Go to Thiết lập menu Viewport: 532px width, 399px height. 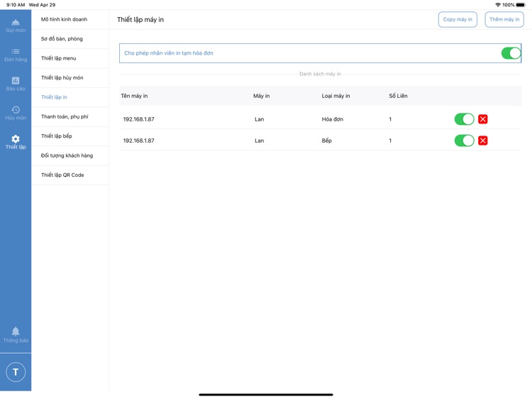70,58
